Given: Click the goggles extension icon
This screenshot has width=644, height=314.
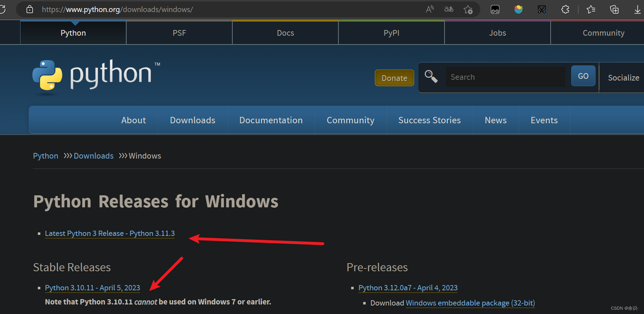Looking at the screenshot, I should [x=495, y=10].
